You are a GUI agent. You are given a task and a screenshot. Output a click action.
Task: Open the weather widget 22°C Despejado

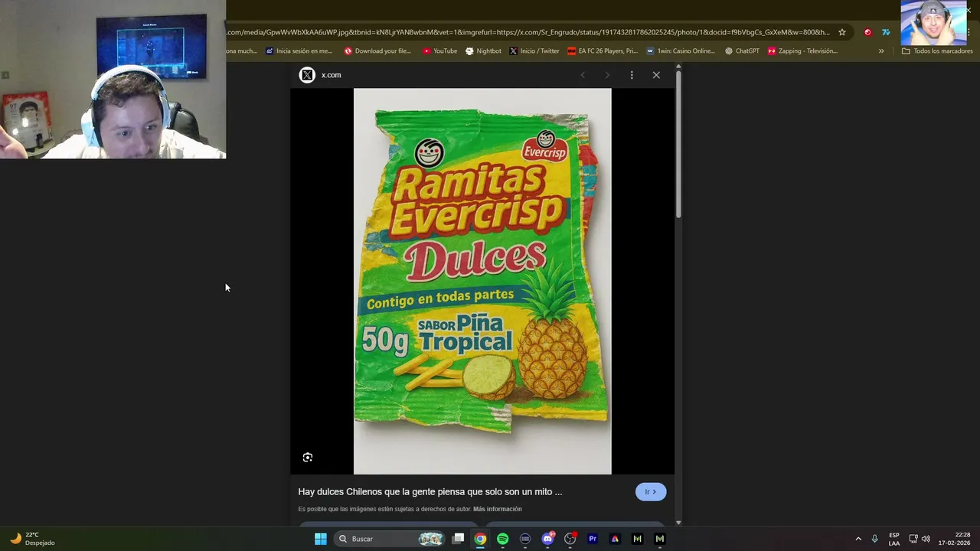[32, 539]
